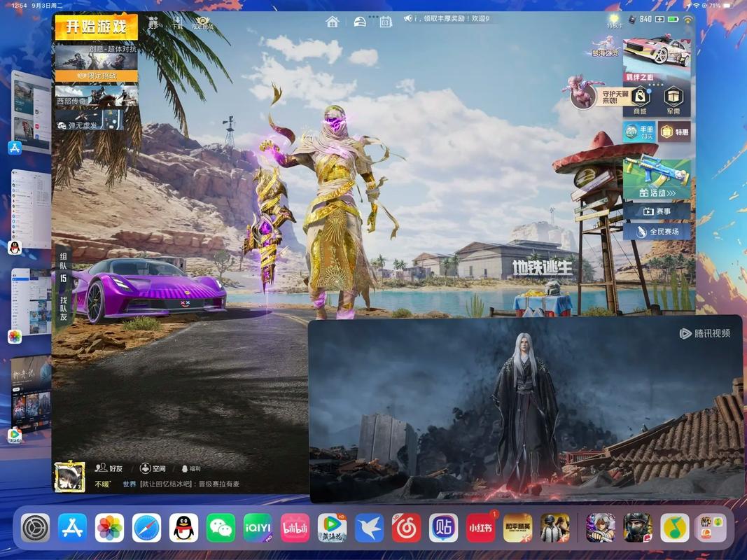Go to the game lobby home icon
The image size is (747, 560).
(332, 22)
